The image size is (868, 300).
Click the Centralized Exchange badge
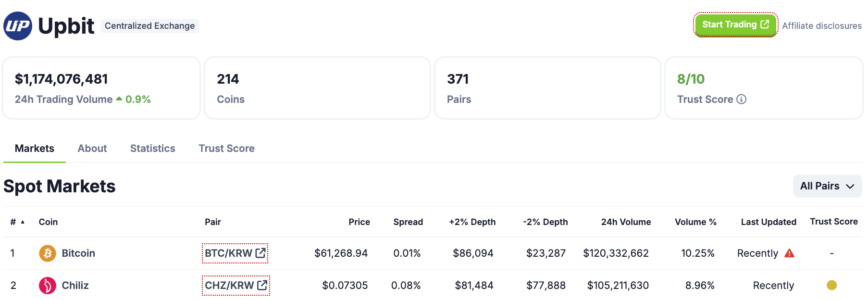tap(150, 26)
